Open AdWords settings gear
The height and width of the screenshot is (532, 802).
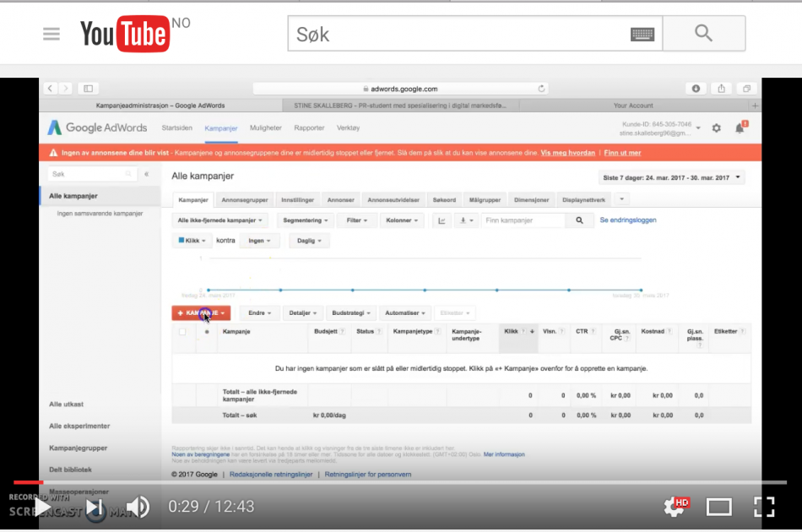pos(717,128)
